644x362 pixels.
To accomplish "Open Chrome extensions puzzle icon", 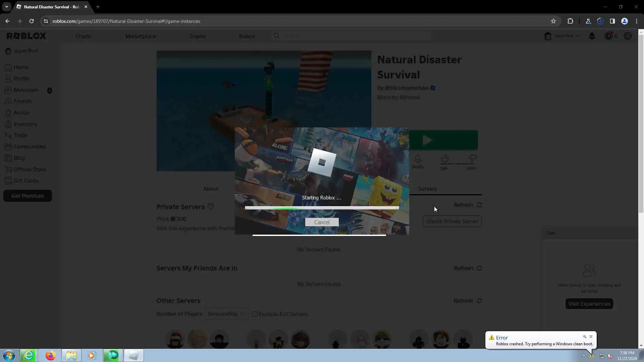I will [x=570, y=21].
